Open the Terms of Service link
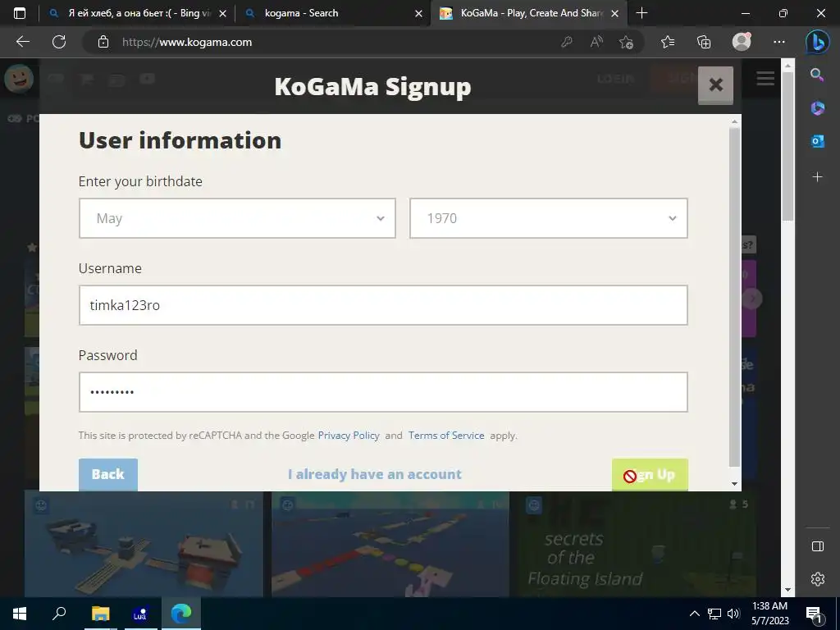840x630 pixels. tap(446, 435)
